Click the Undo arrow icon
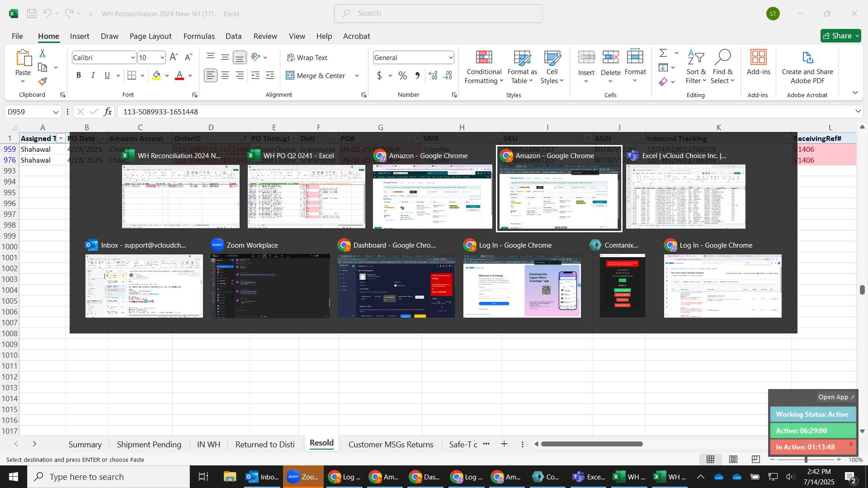The height and width of the screenshot is (488, 868). 47,14
